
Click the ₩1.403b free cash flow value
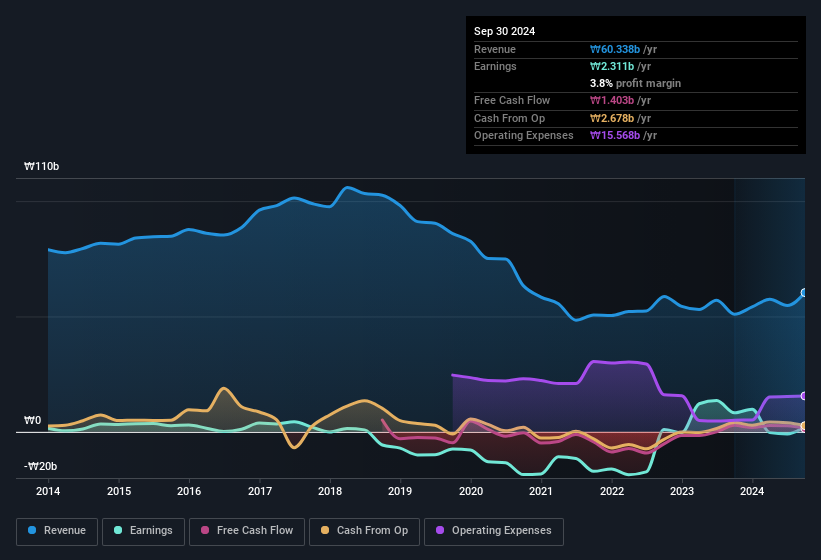[612, 100]
